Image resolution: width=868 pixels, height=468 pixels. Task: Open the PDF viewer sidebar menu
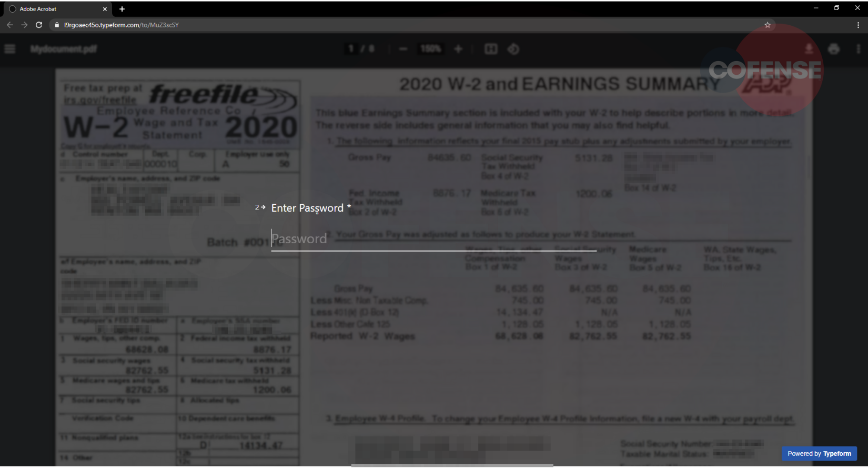click(10, 49)
